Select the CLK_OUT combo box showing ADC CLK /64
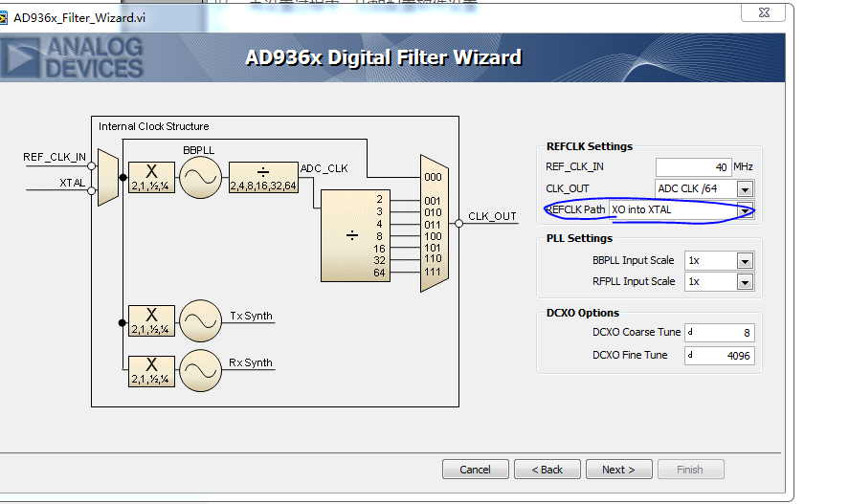Viewport: 849px width, 504px height. click(704, 188)
